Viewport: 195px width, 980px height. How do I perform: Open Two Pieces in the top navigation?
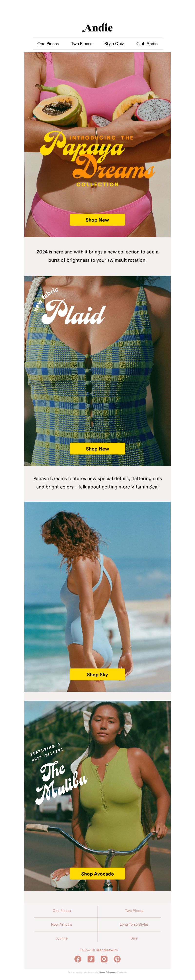(x=82, y=44)
